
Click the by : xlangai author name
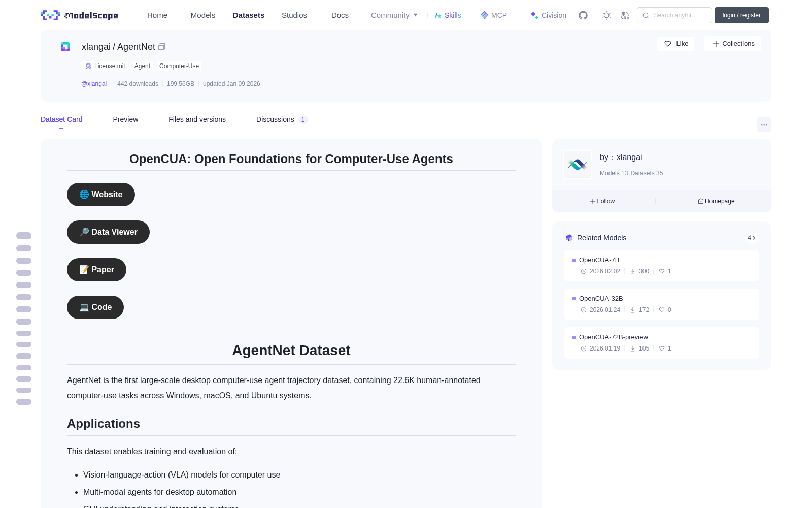[621, 157]
